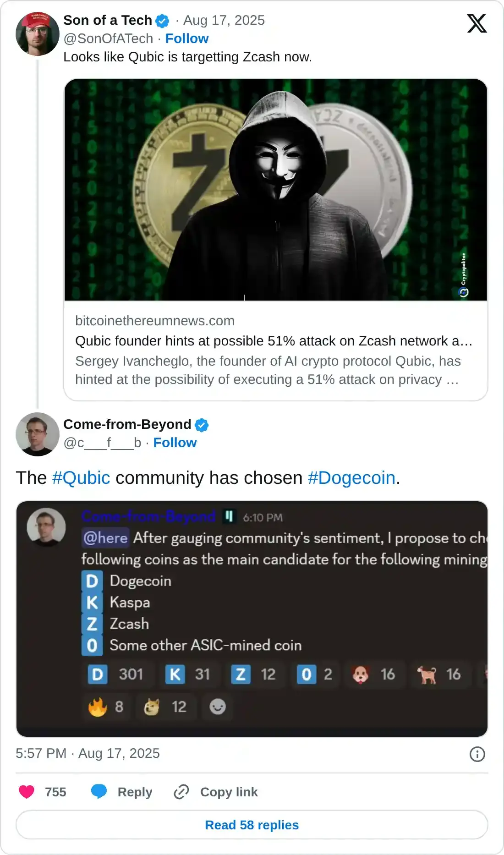Click Son of a Tech verified badge

tap(162, 21)
